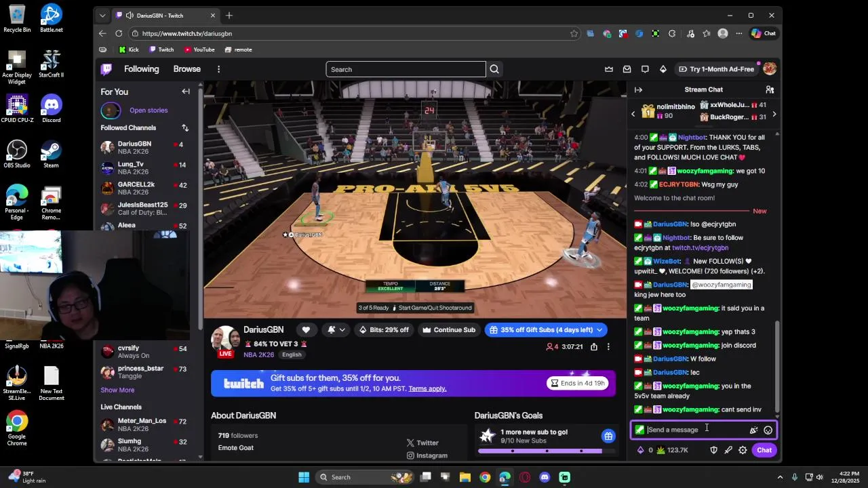Click the heart follow button for DariusGBN
868x488 pixels.
tap(306, 330)
